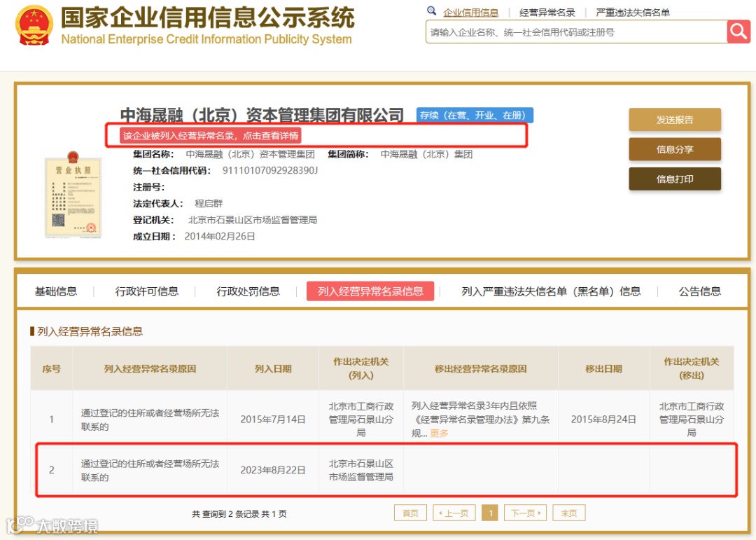
Task: Click group name 中海晟融（北京）资本管理集团
Action: point(250,154)
